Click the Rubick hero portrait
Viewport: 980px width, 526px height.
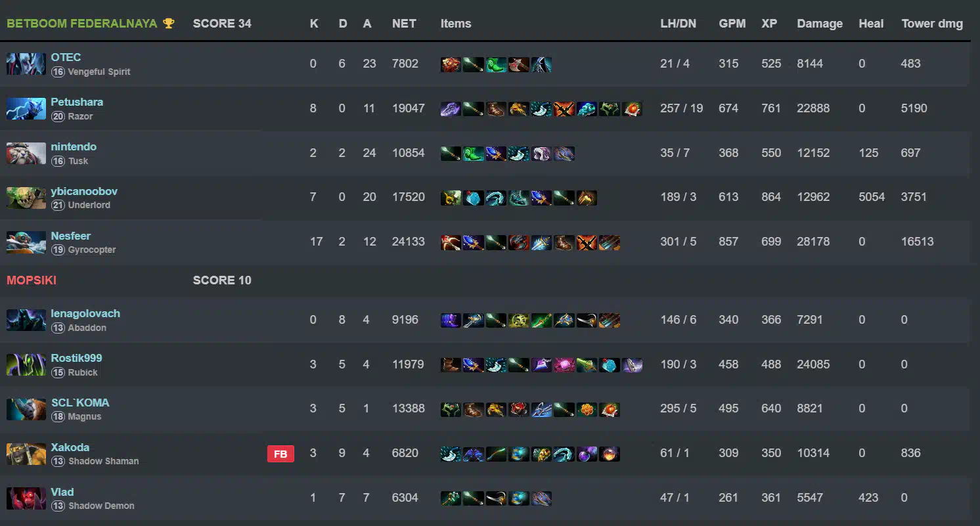tap(26, 364)
